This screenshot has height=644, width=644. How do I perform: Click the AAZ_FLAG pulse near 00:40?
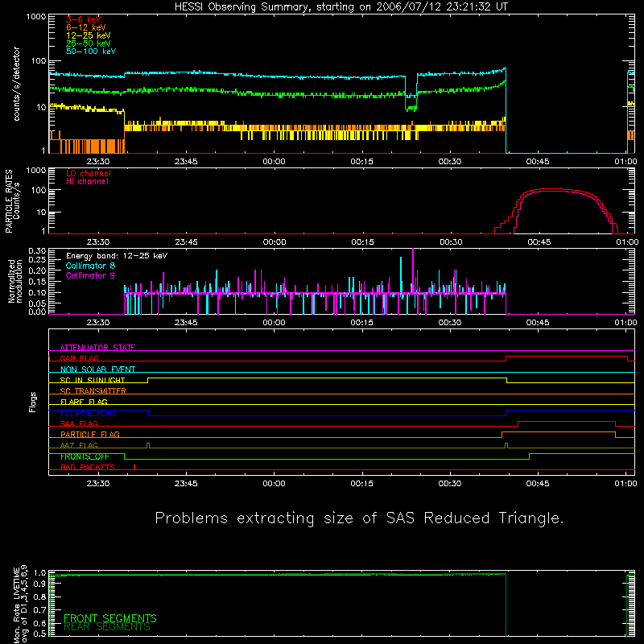(x=506, y=446)
